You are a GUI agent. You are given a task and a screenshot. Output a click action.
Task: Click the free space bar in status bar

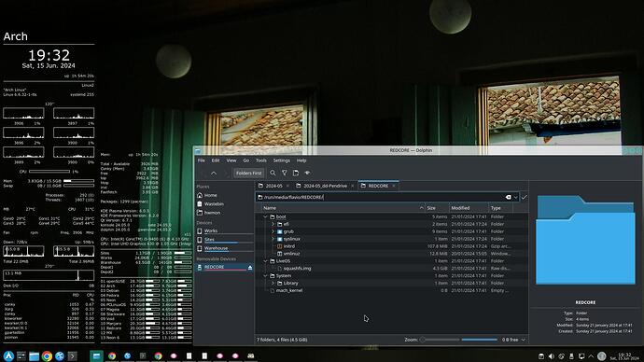(480, 340)
